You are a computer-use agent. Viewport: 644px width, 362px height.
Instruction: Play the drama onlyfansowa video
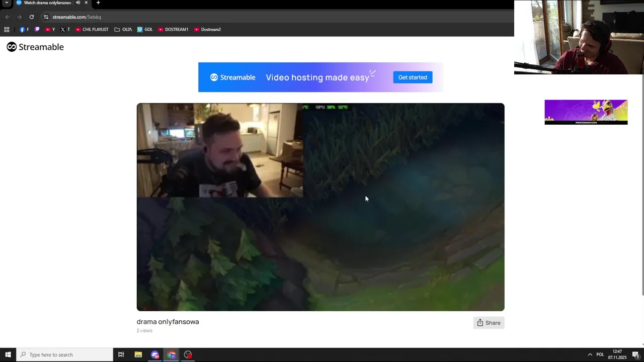pyautogui.click(x=320, y=207)
